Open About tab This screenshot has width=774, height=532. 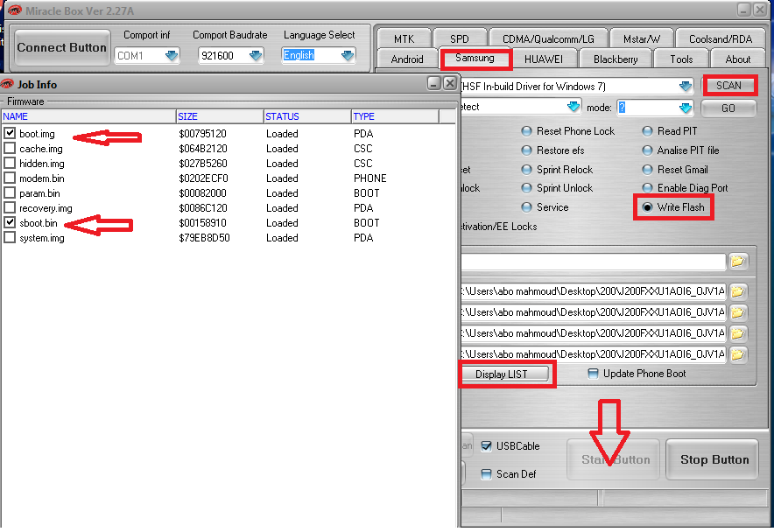(738, 59)
